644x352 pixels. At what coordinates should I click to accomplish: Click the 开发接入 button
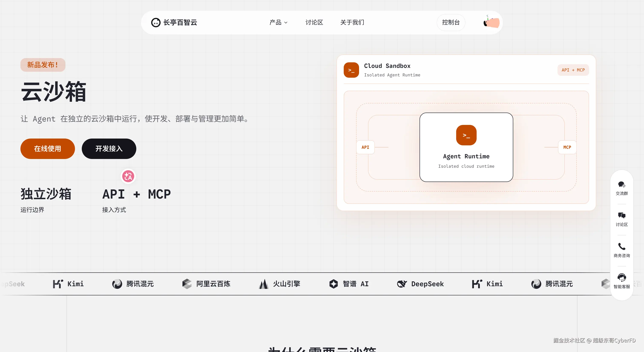109,149
